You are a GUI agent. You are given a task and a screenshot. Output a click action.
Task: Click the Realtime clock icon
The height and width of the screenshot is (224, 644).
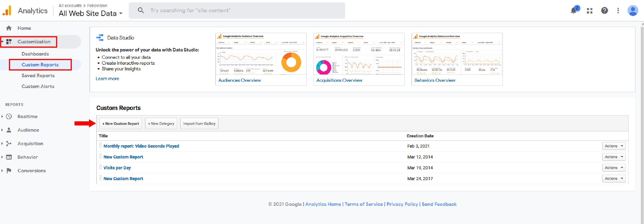coord(9,116)
